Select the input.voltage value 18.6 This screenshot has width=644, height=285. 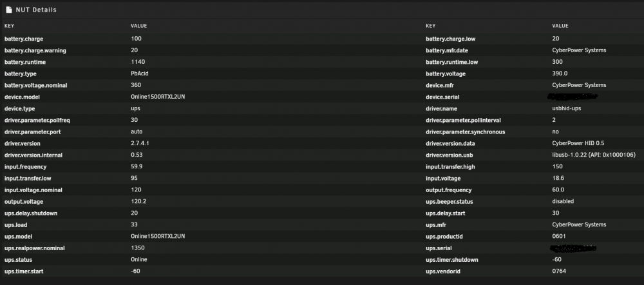pyautogui.click(x=558, y=178)
